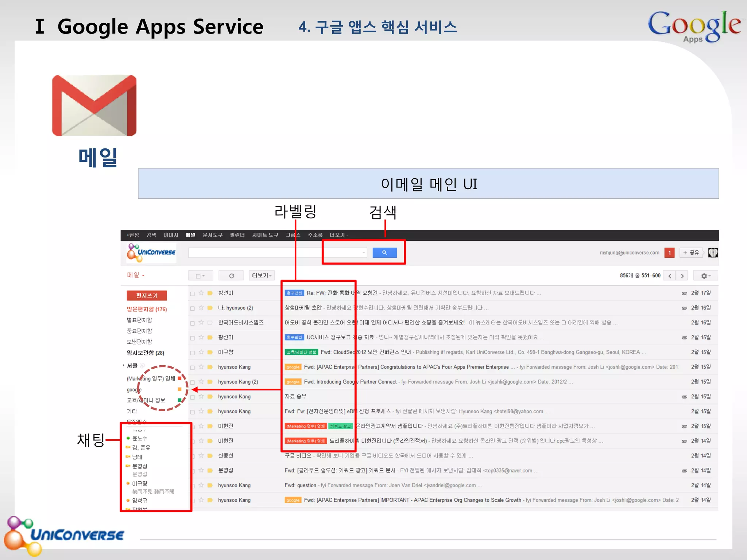The width and height of the screenshot is (747, 560).
Task: Go to the previous page of messages
Action: click(670, 276)
